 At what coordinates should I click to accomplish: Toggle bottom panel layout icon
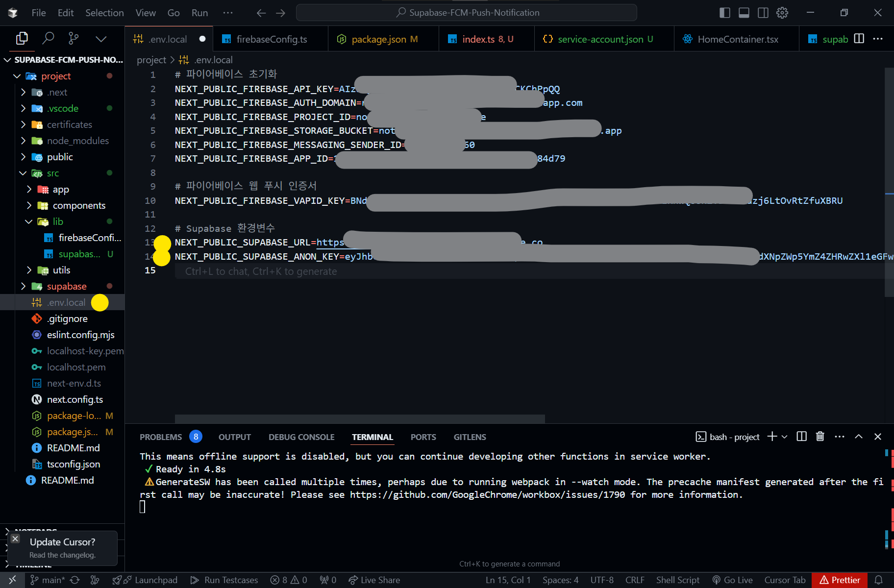[744, 13]
